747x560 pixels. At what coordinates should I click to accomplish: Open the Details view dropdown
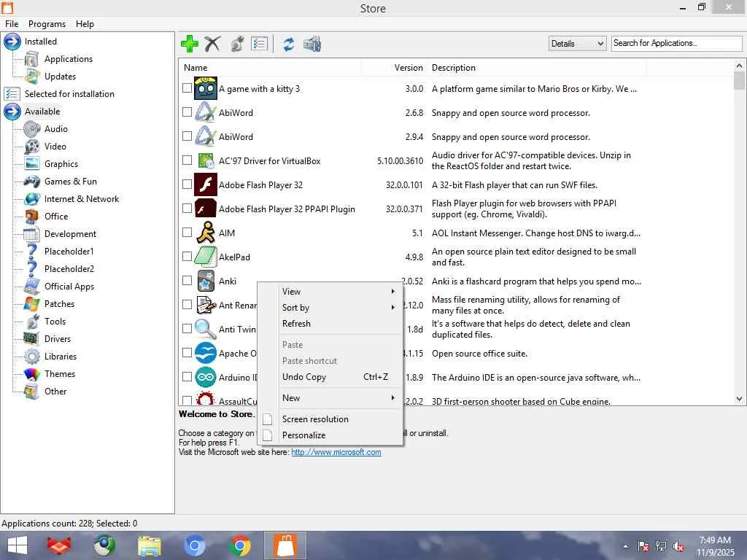(x=578, y=43)
